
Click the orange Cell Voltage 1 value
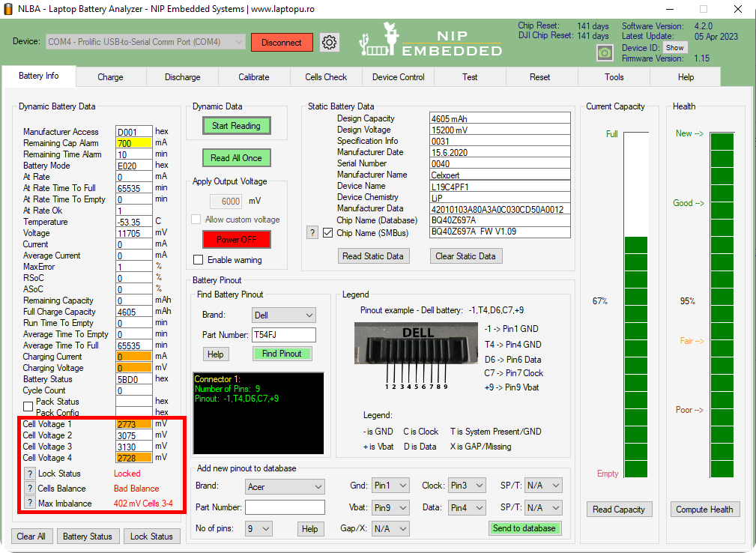coord(134,424)
